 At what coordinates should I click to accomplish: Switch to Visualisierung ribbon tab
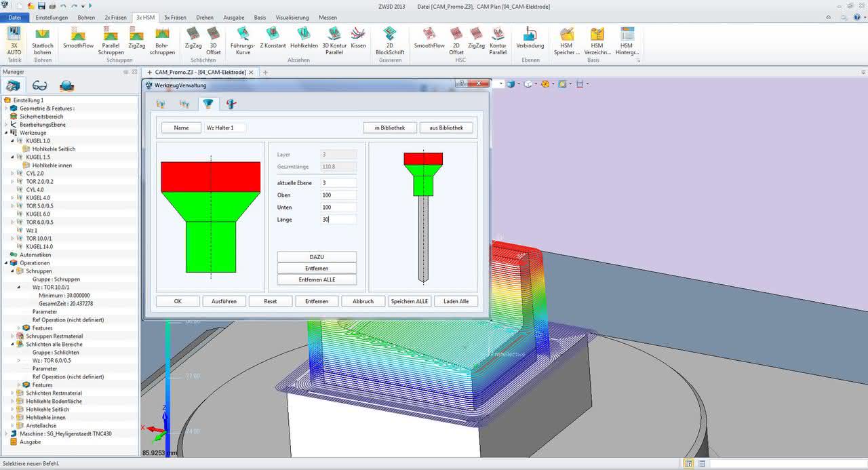(292, 18)
